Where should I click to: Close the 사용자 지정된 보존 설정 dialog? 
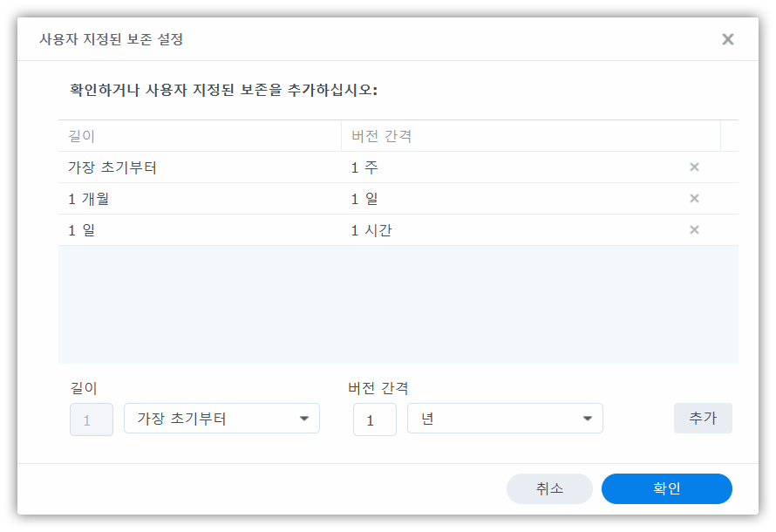[727, 39]
